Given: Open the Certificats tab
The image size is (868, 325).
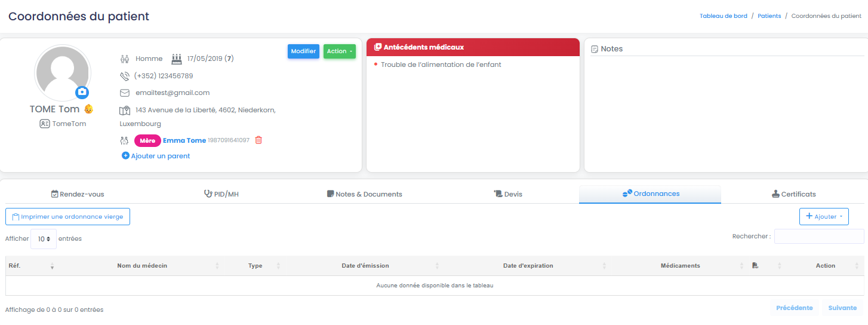Looking at the screenshot, I should [793, 194].
